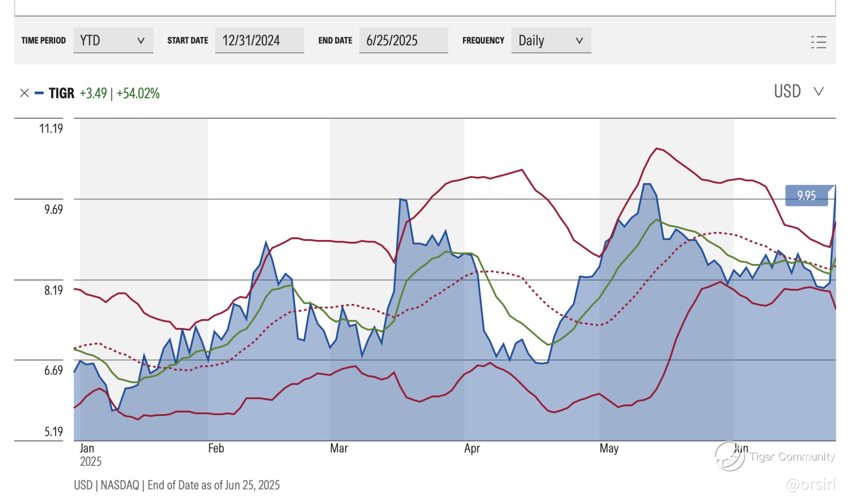Screen dimensions: 853x504
Task: Click the Apr month marker on axis
Action: [472, 448]
